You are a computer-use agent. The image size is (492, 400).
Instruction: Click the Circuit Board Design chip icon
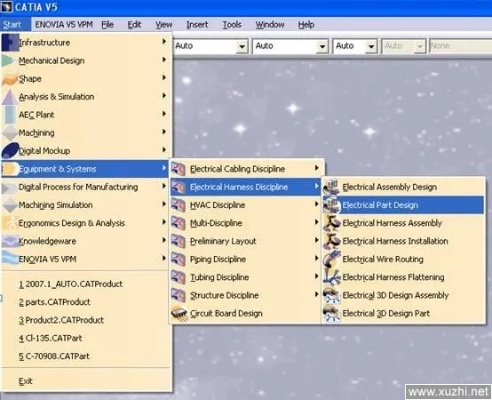click(x=179, y=313)
